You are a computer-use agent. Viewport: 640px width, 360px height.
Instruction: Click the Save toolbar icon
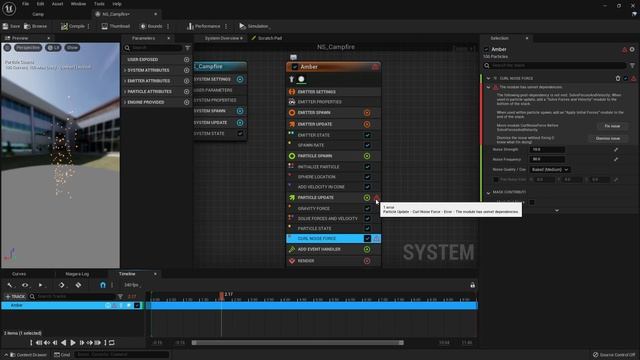point(11,26)
